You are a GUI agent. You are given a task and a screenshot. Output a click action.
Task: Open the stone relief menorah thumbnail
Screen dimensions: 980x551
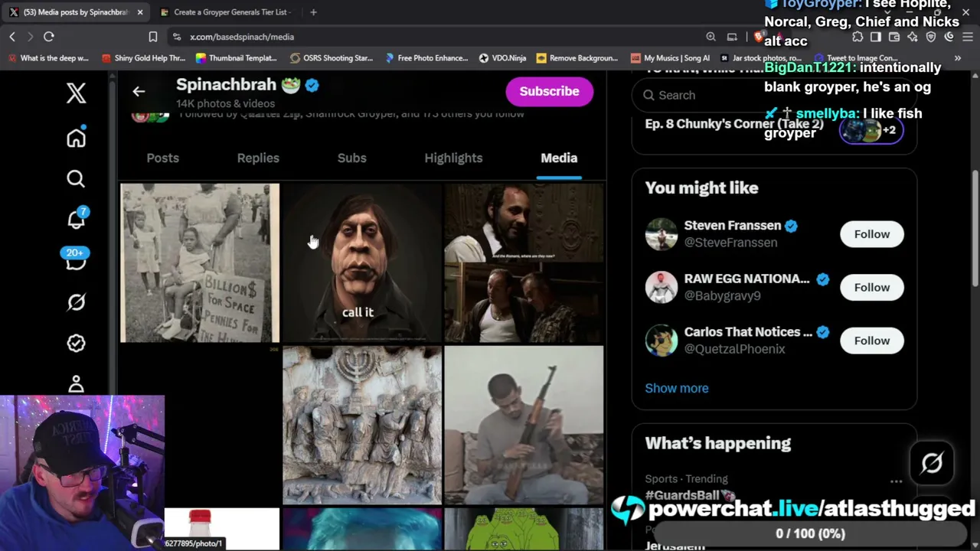coord(362,425)
